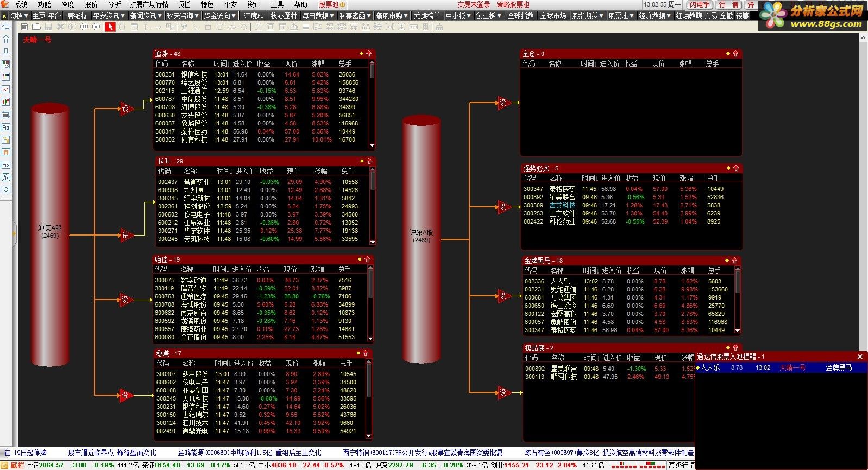Viewport: 868px width, 470px height.
Task: Click the back arrow icon in the left sidebar
Action: pos(6,27)
